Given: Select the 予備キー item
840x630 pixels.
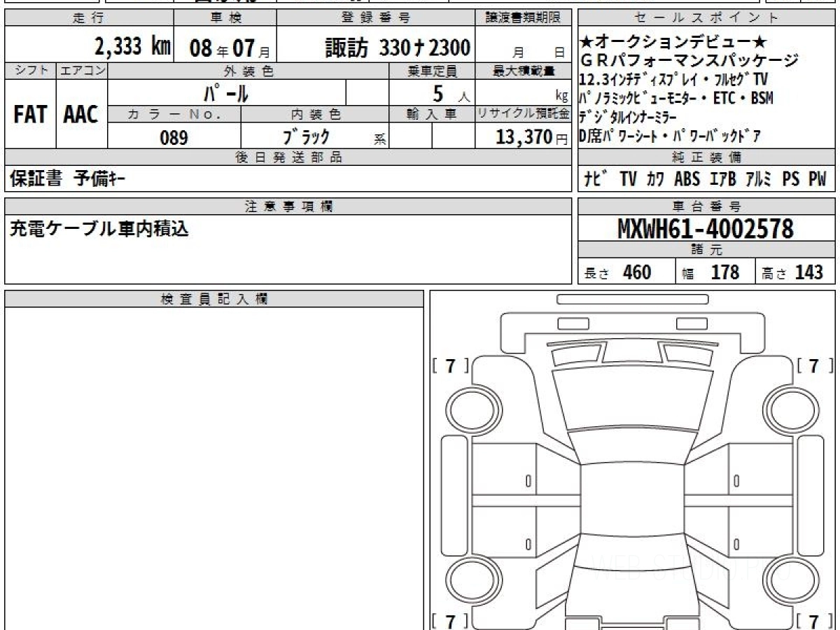Looking at the screenshot, I should pos(99,179).
